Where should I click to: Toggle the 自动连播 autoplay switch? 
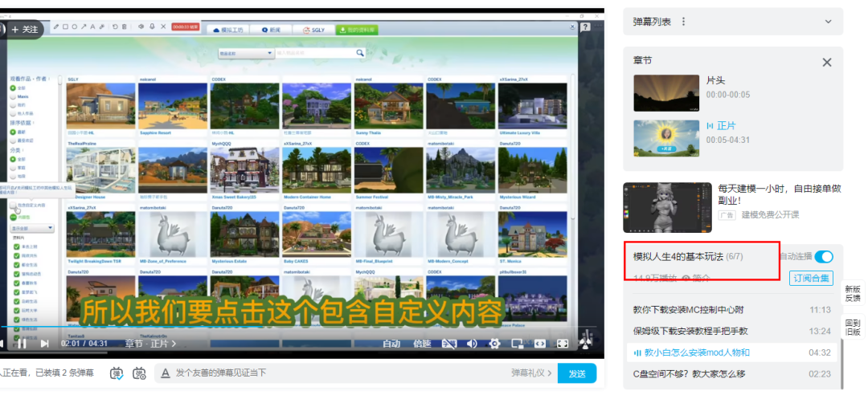824,257
